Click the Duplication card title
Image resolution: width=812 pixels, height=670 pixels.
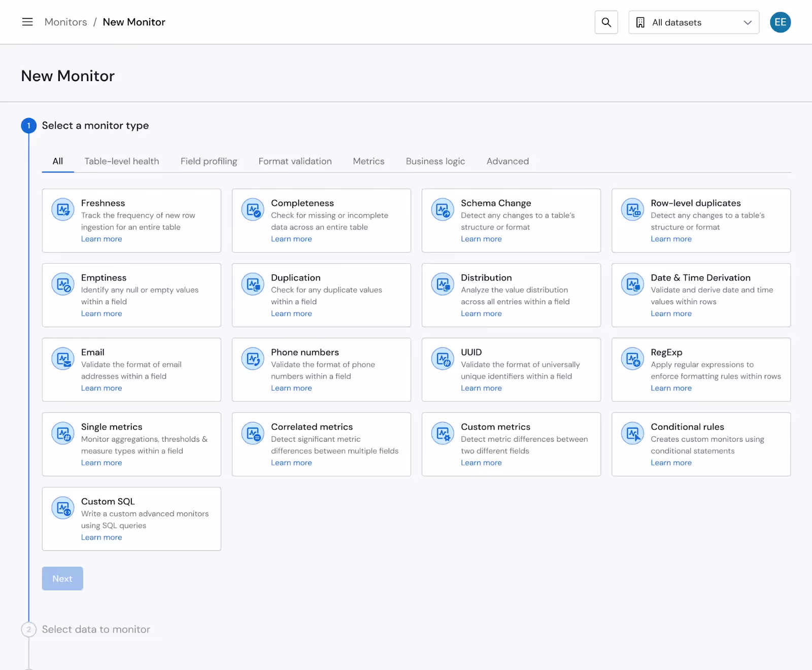[296, 277]
